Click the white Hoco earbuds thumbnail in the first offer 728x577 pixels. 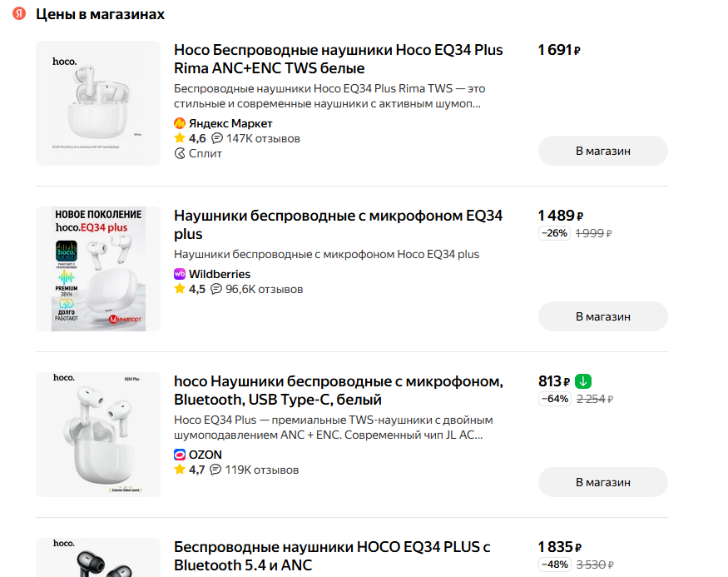tap(98, 102)
